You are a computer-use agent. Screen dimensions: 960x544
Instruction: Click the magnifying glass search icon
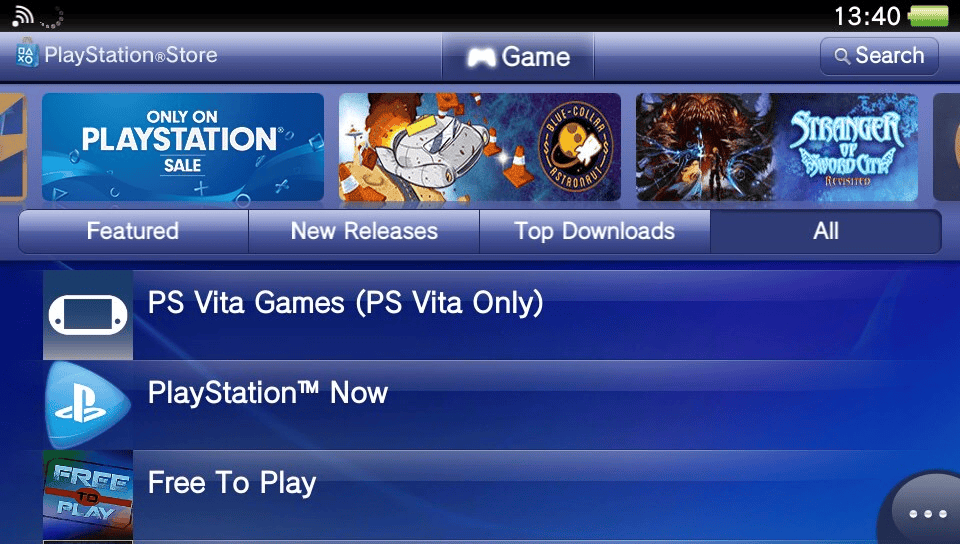point(842,56)
